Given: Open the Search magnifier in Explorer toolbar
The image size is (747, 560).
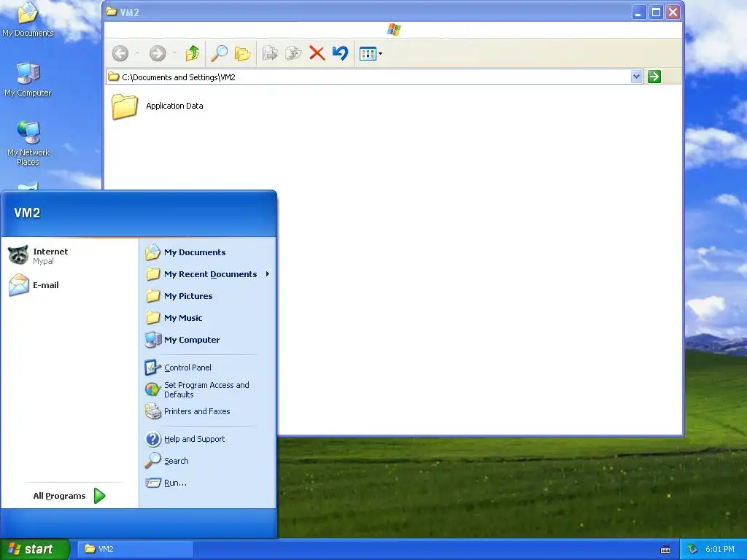Looking at the screenshot, I should [x=219, y=53].
